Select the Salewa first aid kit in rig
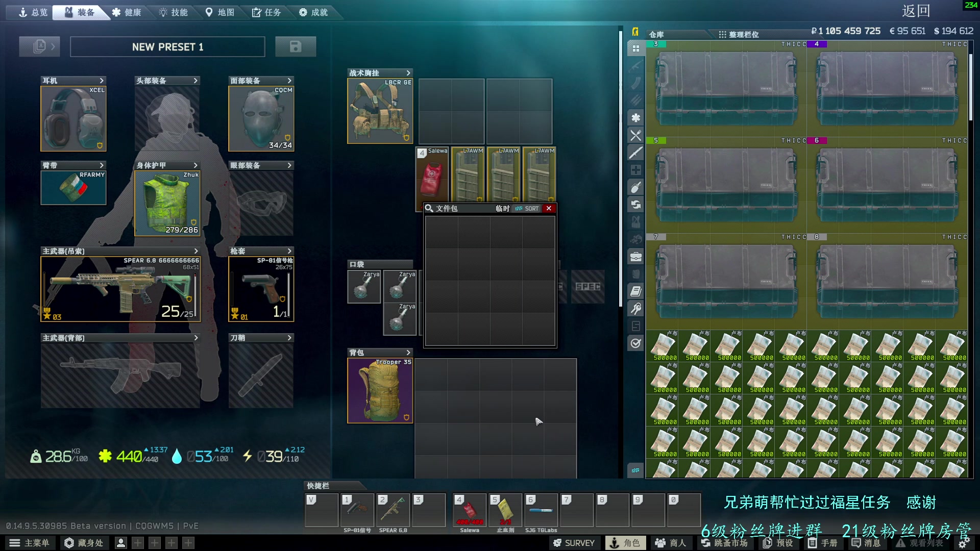 click(x=432, y=176)
